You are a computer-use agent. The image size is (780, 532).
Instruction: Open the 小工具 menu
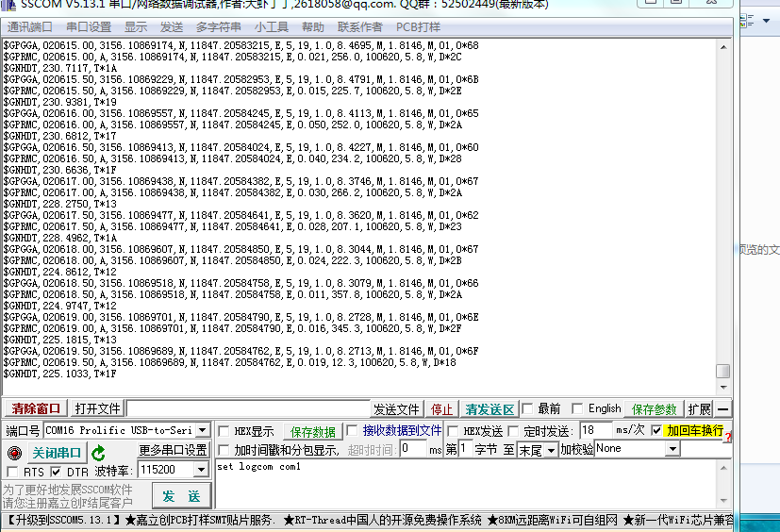click(x=271, y=26)
